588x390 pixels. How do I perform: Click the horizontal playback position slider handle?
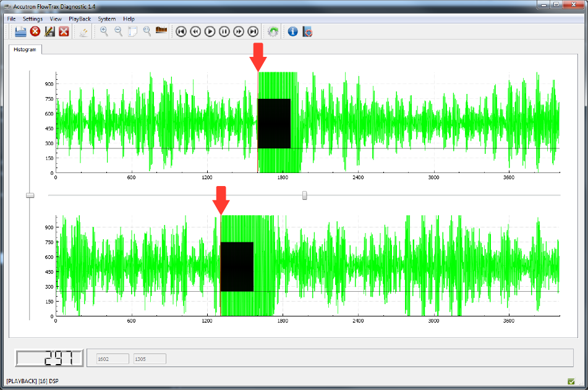tap(304, 195)
